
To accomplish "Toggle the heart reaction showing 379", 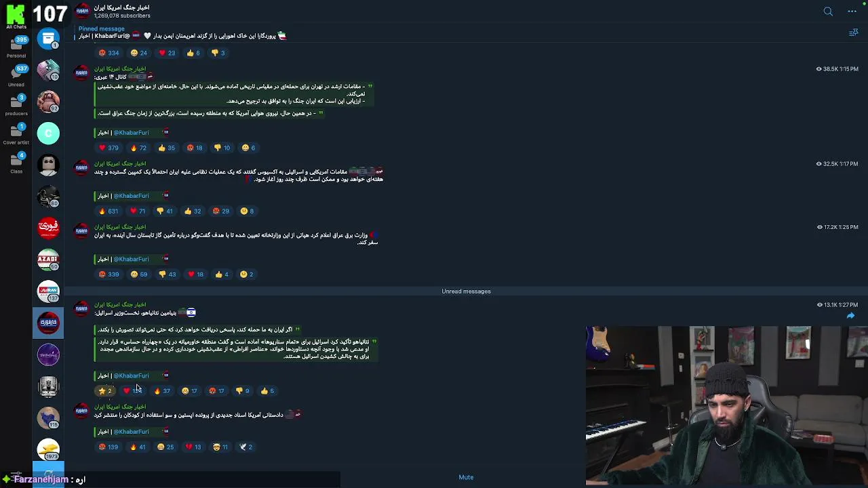I will point(108,148).
